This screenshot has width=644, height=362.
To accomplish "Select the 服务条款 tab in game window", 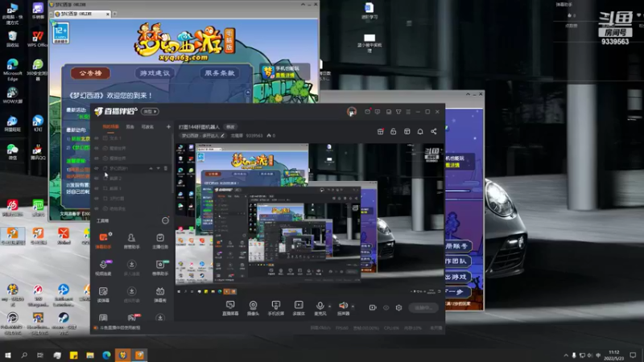I will (x=220, y=73).
